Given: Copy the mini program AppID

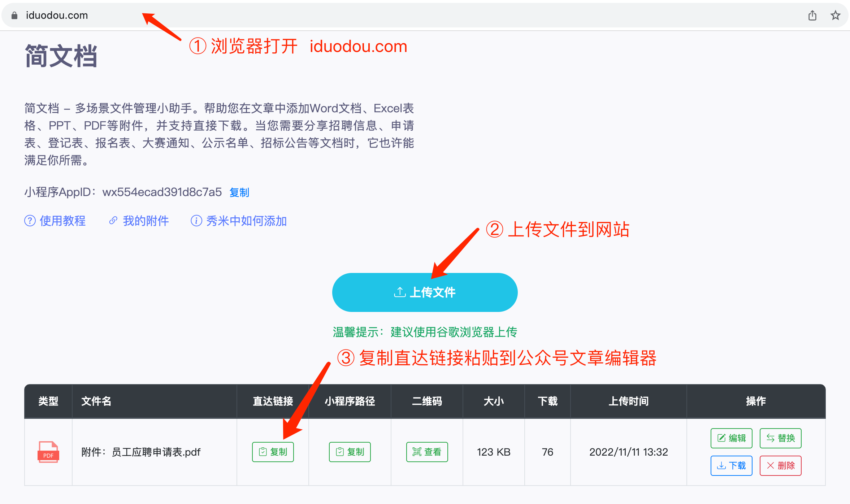Looking at the screenshot, I should 239,192.
